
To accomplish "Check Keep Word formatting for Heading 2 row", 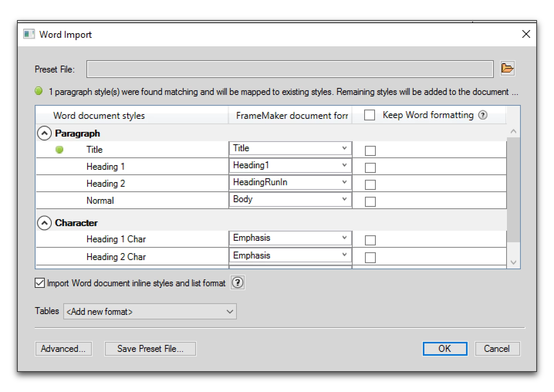I will coord(370,184).
